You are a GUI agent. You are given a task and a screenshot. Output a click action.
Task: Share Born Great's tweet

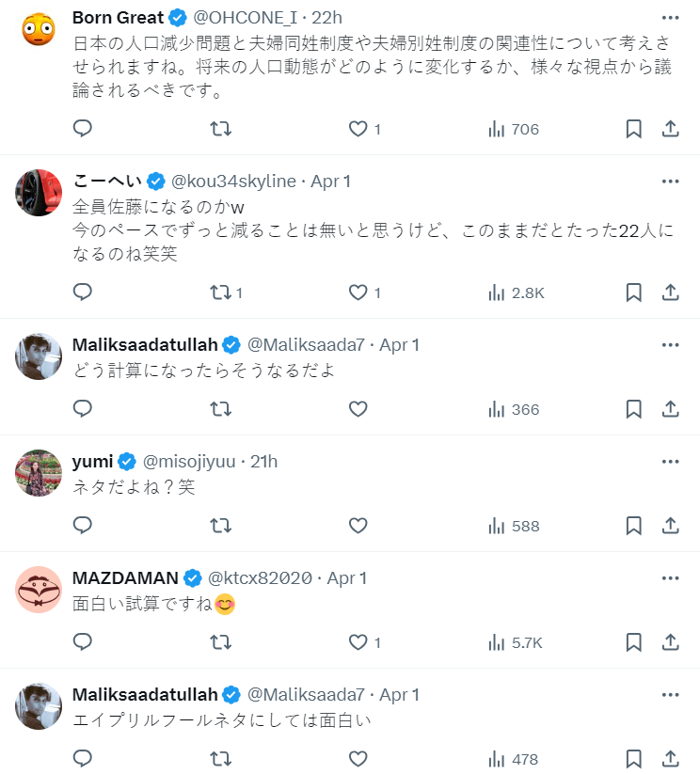tap(671, 129)
